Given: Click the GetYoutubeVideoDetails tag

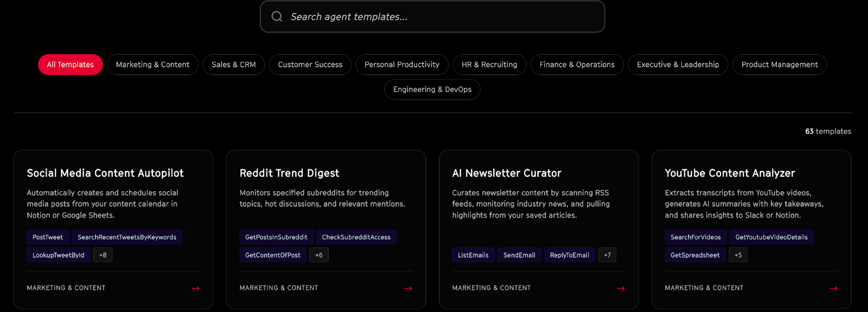Looking at the screenshot, I should (x=771, y=237).
